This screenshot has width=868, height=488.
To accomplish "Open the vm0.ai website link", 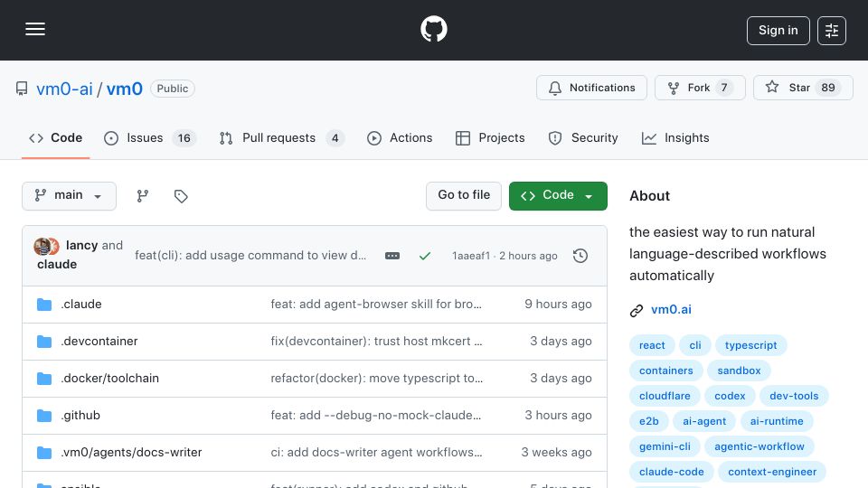I will tap(671, 310).
